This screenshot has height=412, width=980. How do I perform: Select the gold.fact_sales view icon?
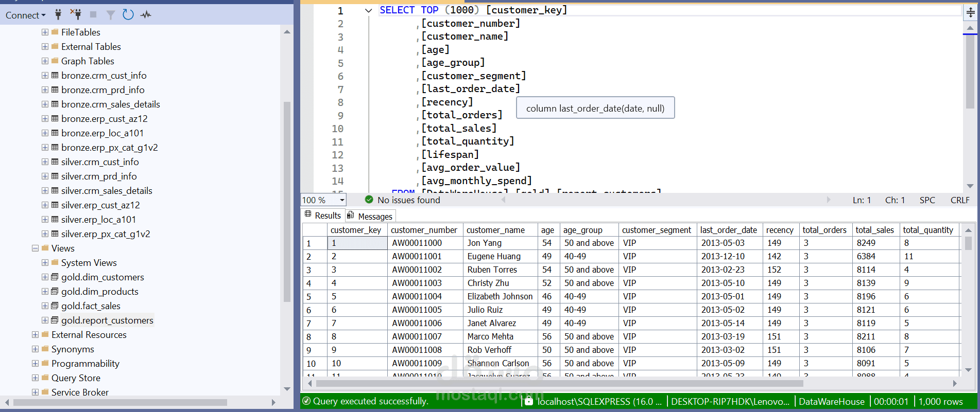pos(55,306)
